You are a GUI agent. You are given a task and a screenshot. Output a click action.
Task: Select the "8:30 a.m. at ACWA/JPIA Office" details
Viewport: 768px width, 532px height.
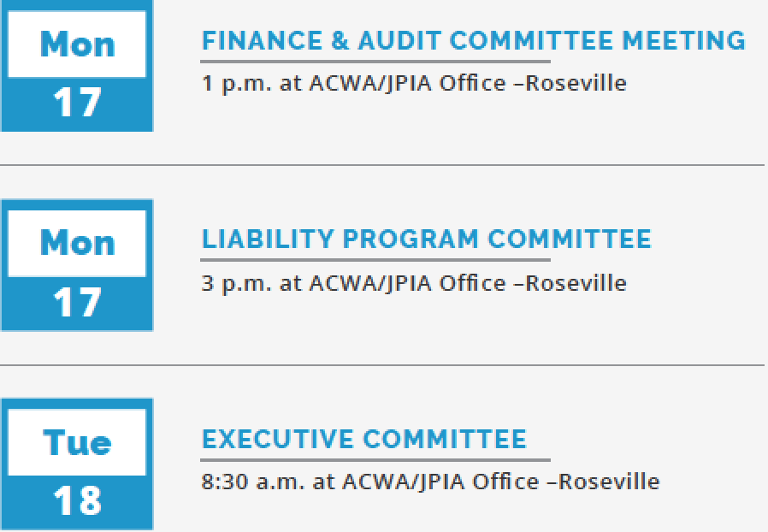tap(430, 482)
